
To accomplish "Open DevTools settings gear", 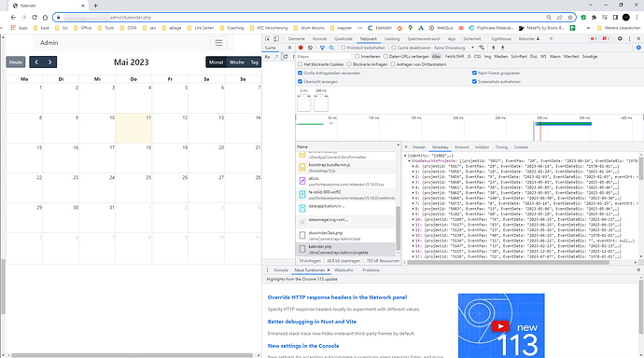I will pyautogui.click(x=620, y=38).
